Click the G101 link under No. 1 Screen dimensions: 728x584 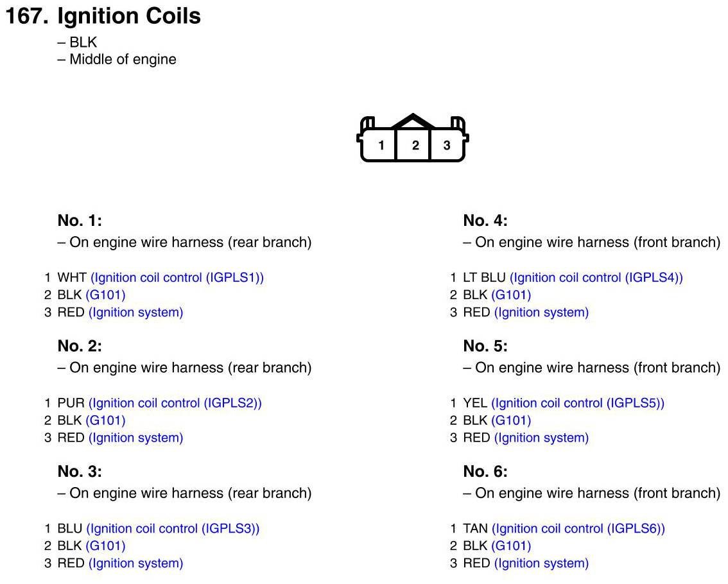[x=105, y=295]
